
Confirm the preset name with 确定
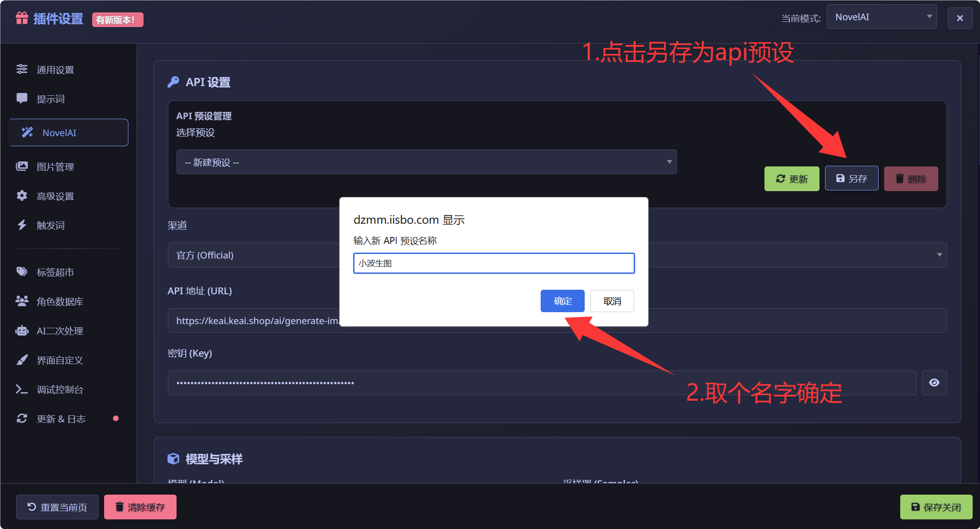click(x=562, y=301)
